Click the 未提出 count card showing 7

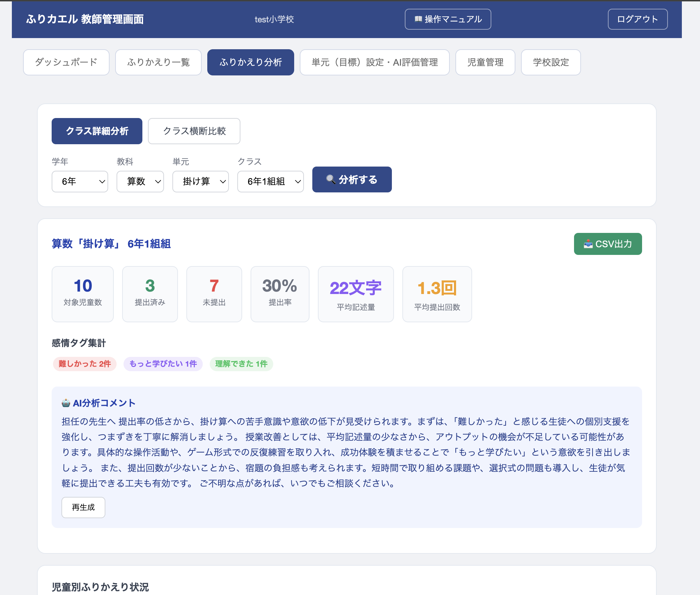pyautogui.click(x=214, y=294)
